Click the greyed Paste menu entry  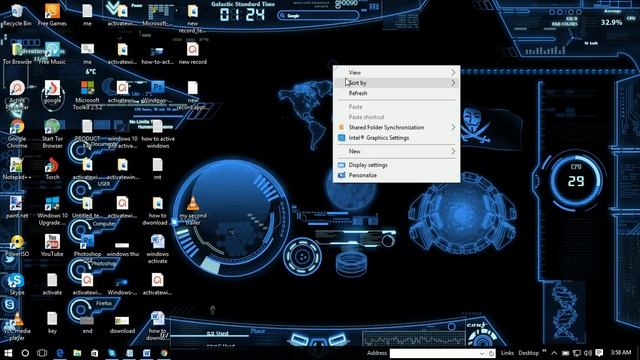click(x=397, y=107)
